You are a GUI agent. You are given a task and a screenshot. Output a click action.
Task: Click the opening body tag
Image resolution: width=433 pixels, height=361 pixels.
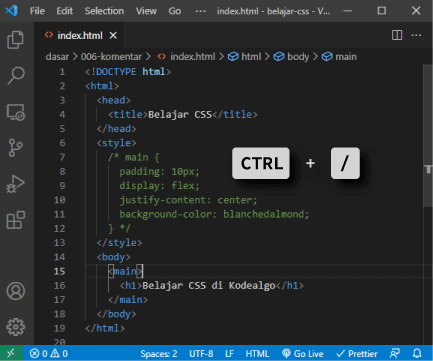click(113, 257)
